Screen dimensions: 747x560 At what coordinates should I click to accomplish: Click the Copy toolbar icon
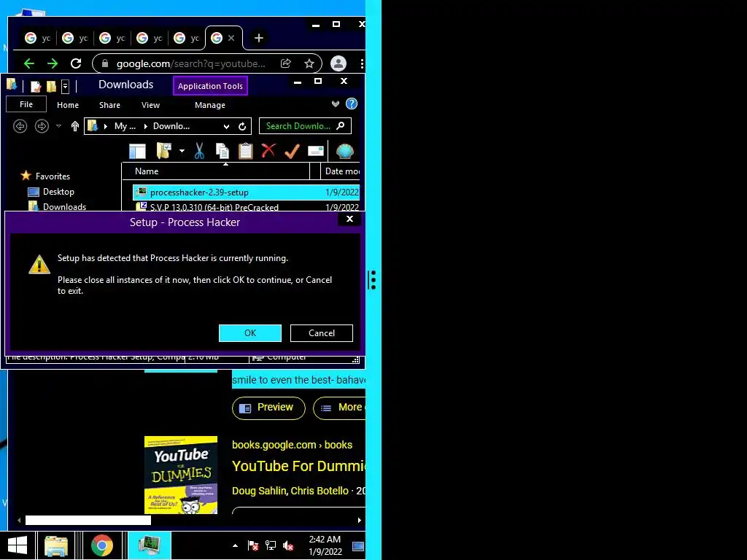[x=222, y=151]
